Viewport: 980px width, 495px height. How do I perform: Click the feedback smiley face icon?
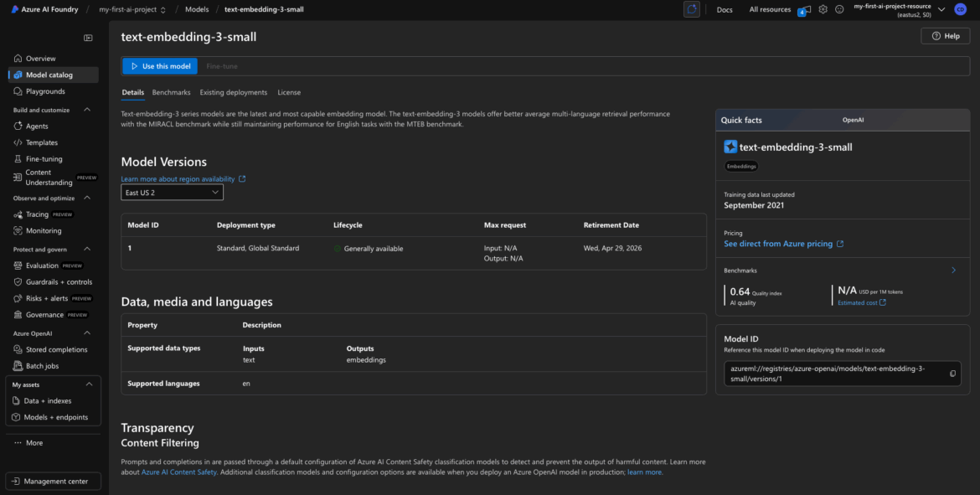tap(838, 9)
